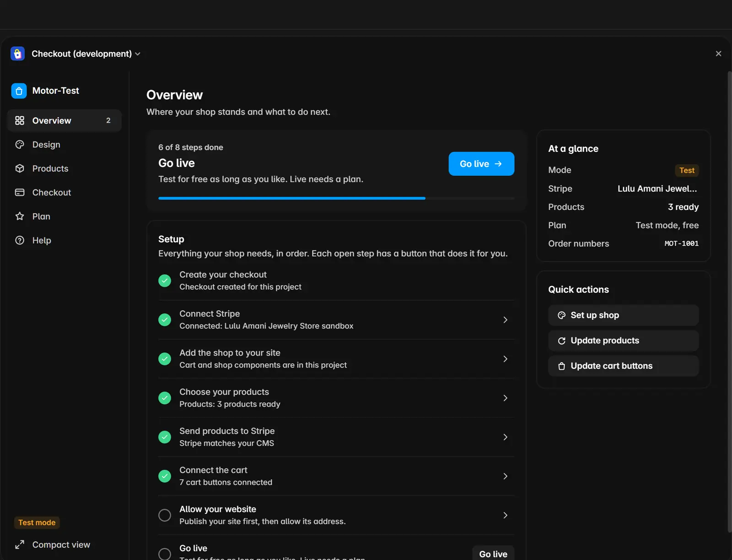The image size is (732, 560).
Task: Click the Products box icon
Action: click(20, 168)
